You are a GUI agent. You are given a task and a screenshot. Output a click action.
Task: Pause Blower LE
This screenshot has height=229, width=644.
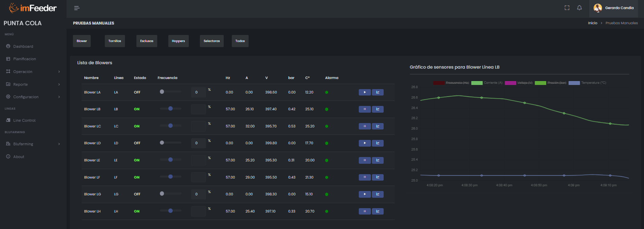(365, 160)
